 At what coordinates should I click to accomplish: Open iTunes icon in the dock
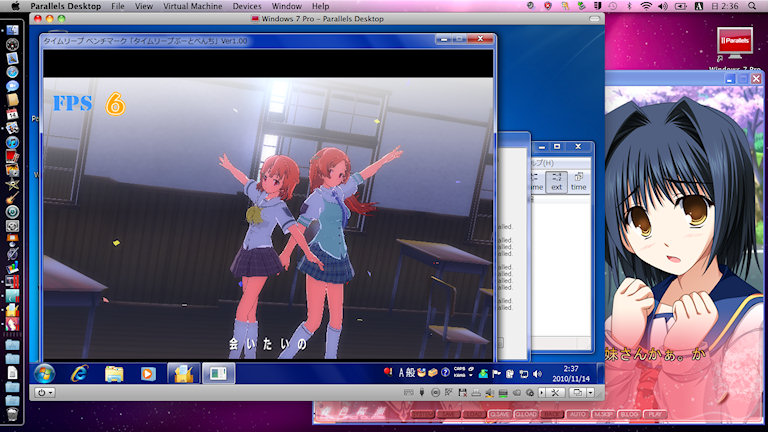(x=12, y=143)
